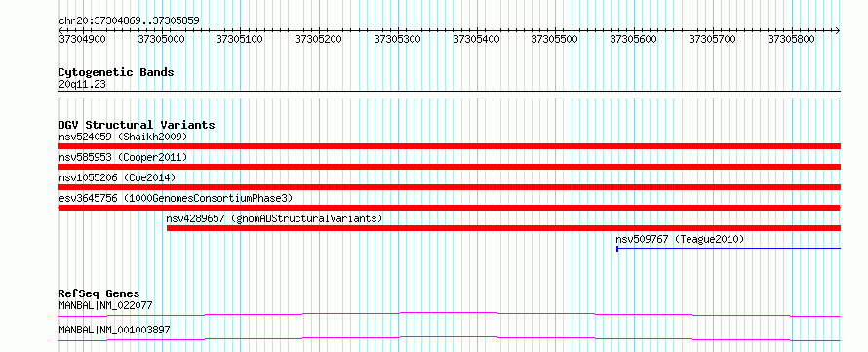Select the nsv585953 (Cooper2011) red bar
This screenshot has width=868, height=352.
click(x=450, y=167)
